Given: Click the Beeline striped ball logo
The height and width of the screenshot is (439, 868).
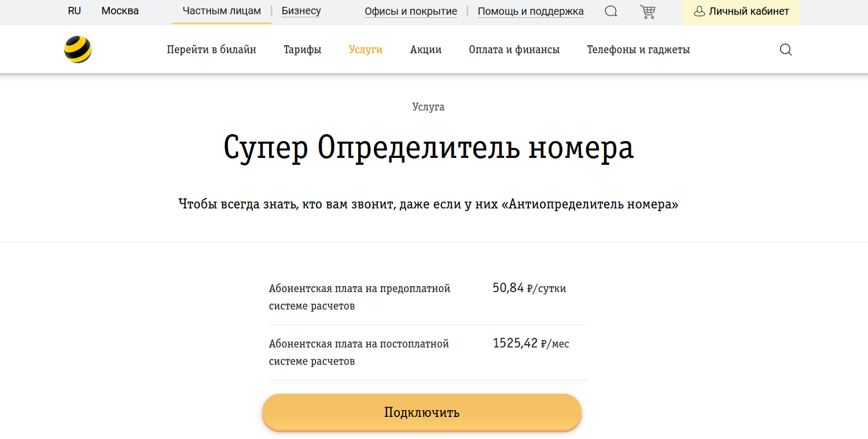Looking at the screenshot, I should [x=78, y=50].
